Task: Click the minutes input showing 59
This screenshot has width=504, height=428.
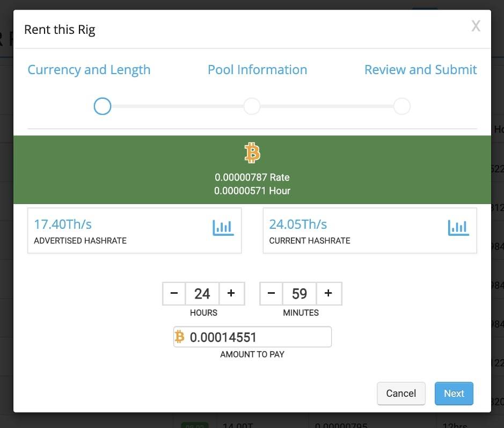Action: 300,293
